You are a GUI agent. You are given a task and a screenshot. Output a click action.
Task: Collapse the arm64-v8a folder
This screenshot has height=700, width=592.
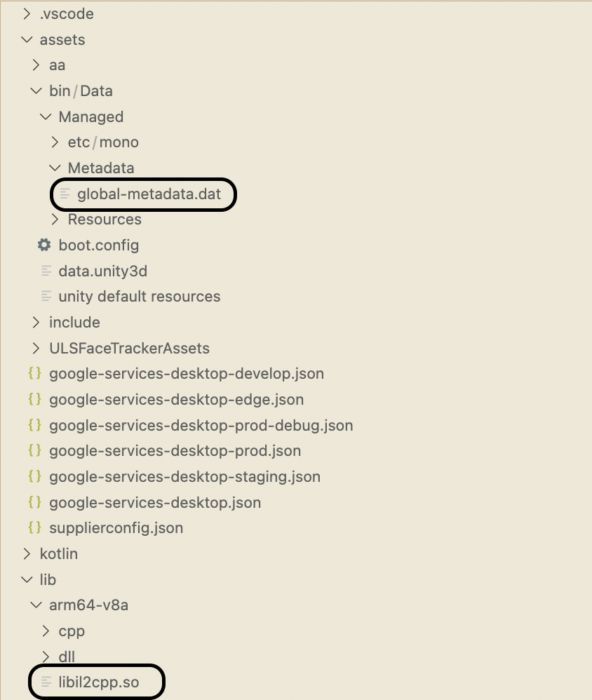tap(36, 605)
